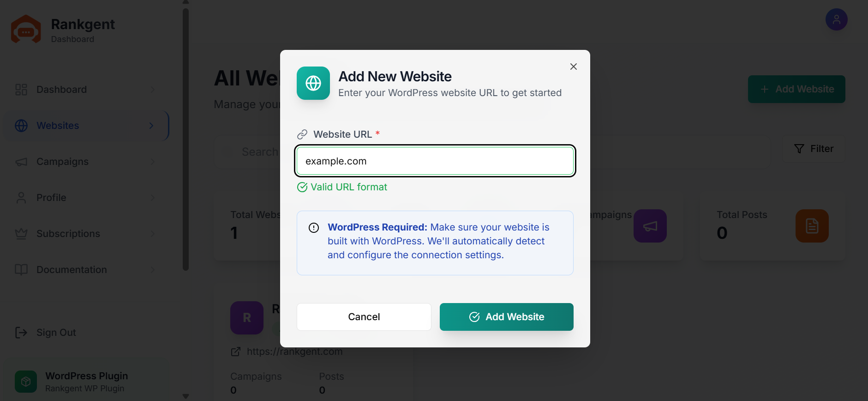This screenshot has width=868, height=401.
Task: Expand the Campaigns sidebar chevron
Action: 153,162
